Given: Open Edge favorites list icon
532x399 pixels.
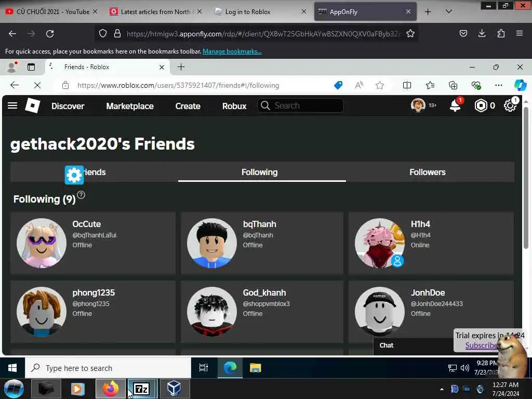Looking at the screenshot, I should pos(430,85).
